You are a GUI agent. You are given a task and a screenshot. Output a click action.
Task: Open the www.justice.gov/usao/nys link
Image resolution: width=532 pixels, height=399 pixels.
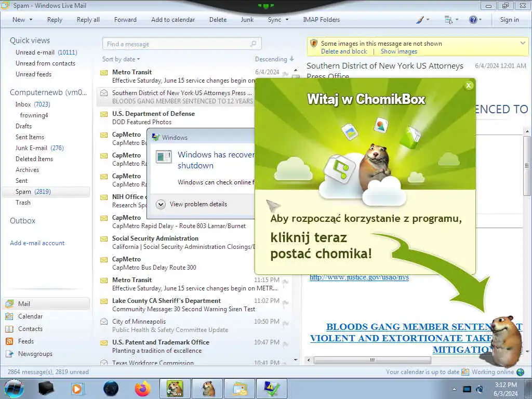tap(360, 277)
